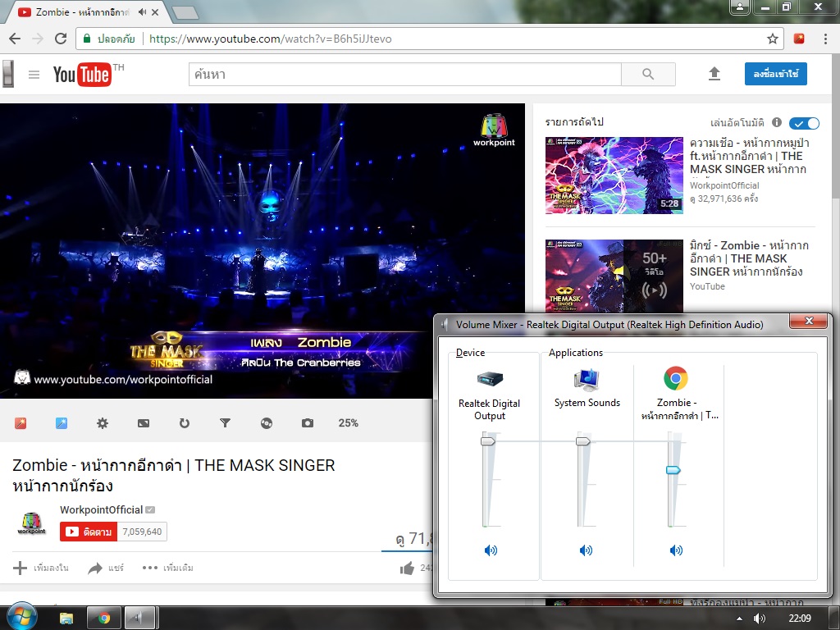Viewport: 840px width, 630px height.
Task: Show hidden system tray icons
Action: pos(739,619)
